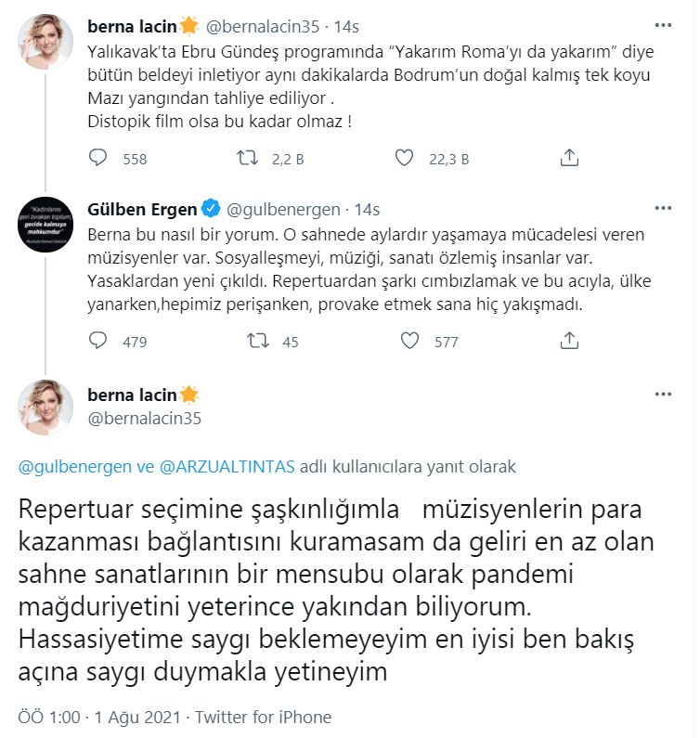Share Gülben Ergen's tweet
The height and width of the screenshot is (738, 700).
click(x=571, y=342)
